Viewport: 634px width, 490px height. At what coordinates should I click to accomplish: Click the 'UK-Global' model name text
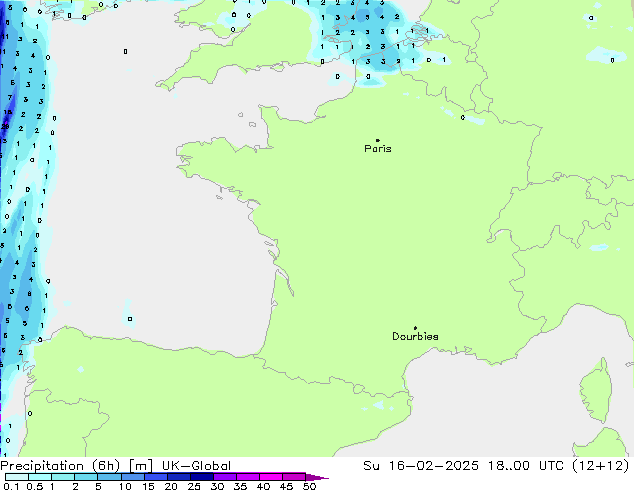click(196, 466)
